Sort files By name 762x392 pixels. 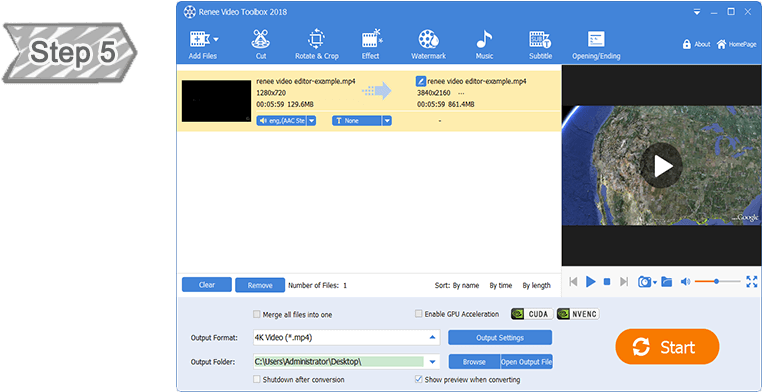pos(466,286)
